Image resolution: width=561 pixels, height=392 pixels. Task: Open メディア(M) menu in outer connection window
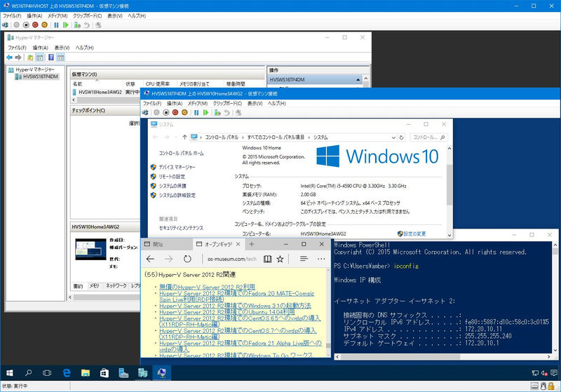[58, 15]
